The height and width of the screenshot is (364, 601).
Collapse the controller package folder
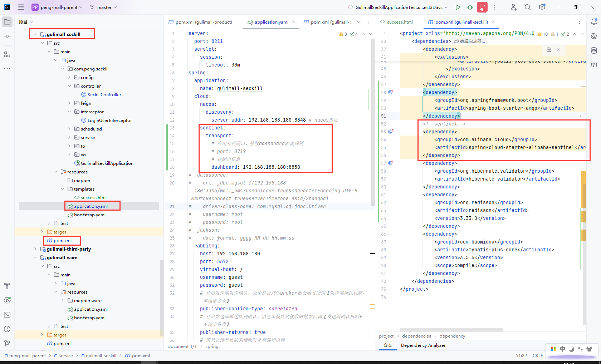click(x=69, y=86)
